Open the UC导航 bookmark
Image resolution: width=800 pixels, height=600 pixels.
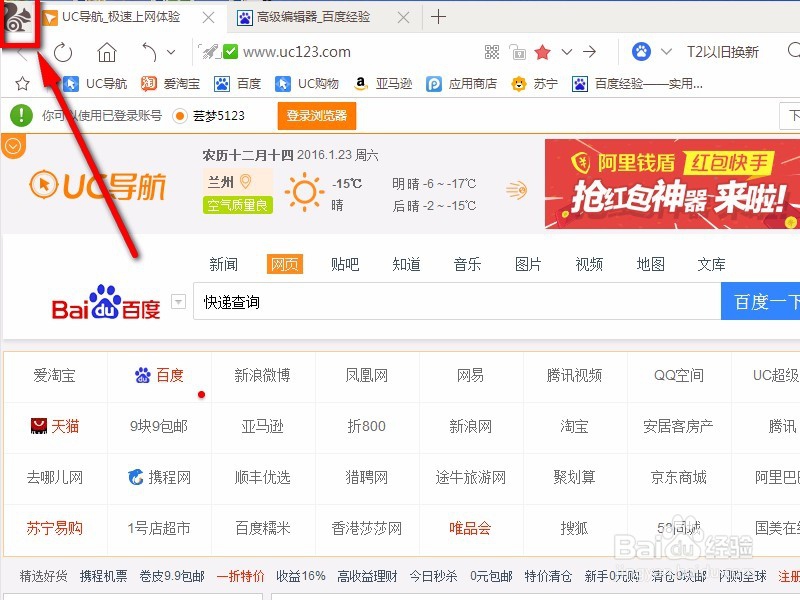(x=94, y=84)
